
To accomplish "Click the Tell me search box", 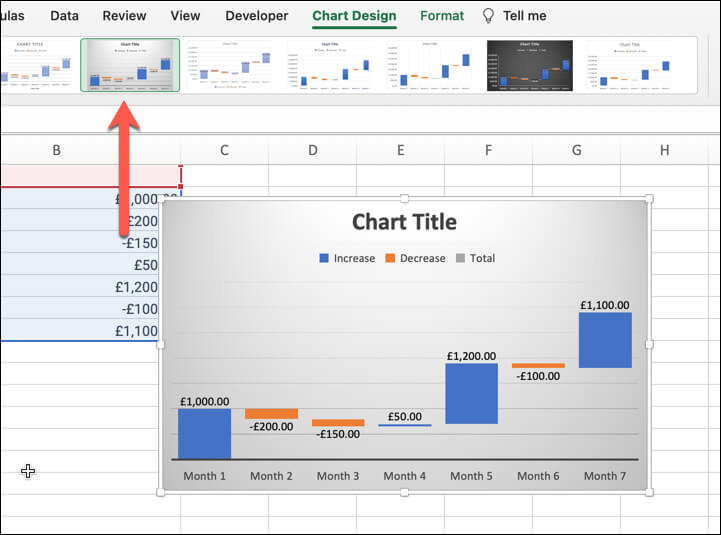I will [x=524, y=16].
